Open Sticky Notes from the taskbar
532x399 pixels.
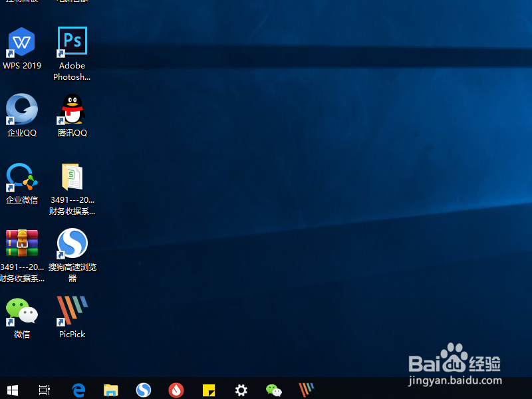click(209, 390)
